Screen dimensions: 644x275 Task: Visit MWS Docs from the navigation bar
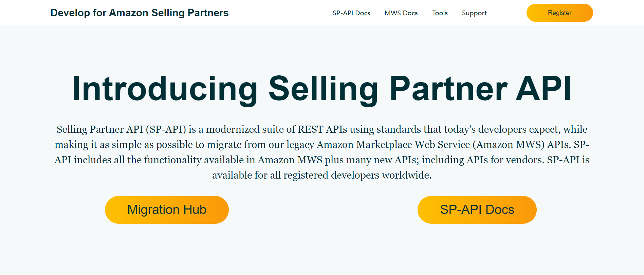[401, 13]
